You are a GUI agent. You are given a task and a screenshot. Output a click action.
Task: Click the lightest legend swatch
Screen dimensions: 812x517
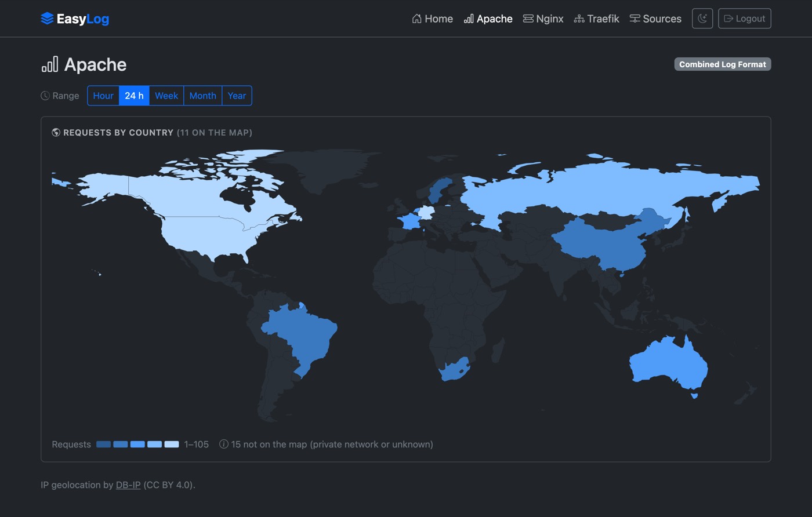click(172, 445)
